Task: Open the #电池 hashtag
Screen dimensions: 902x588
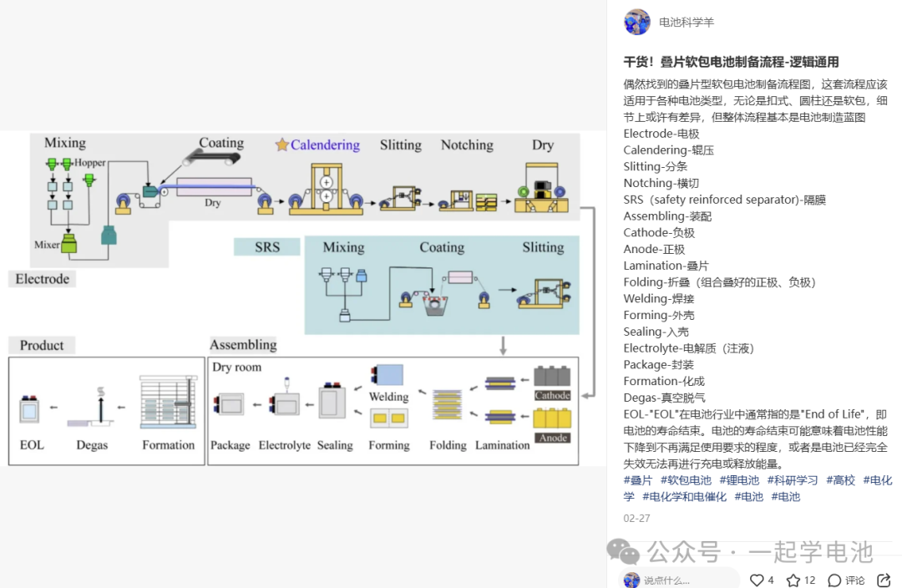Action: pos(749,495)
